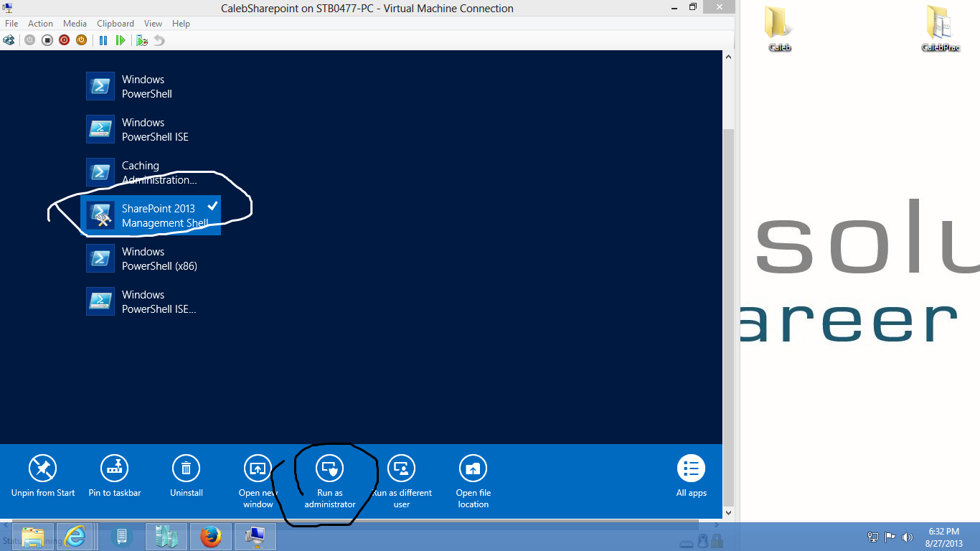Select the Windows PowerShell (x86) tile icon
This screenshot has width=980, height=551.
point(100,258)
